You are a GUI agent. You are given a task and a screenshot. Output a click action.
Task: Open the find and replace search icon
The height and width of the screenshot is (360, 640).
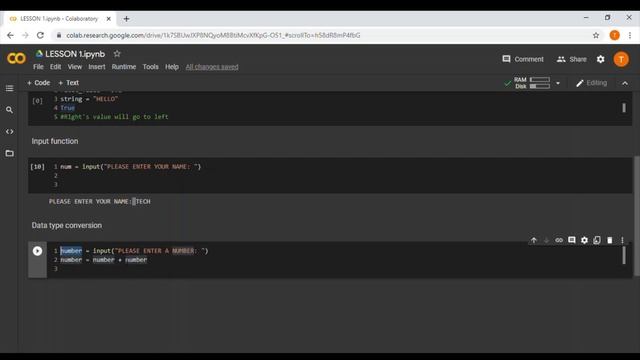pos(9,110)
